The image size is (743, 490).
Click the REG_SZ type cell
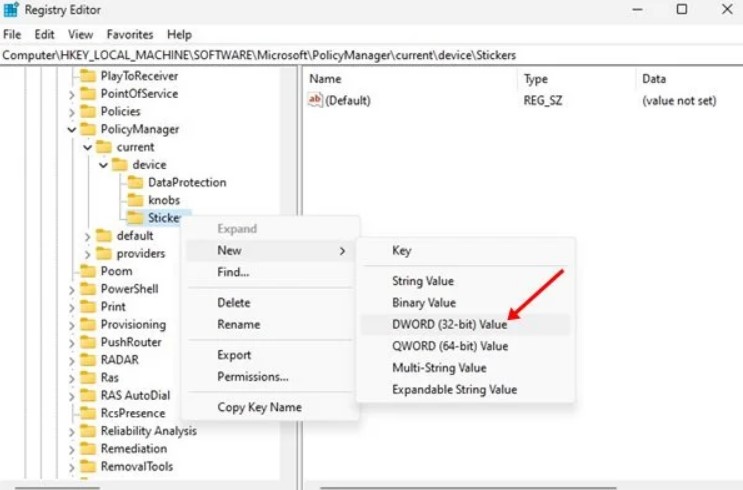(543, 100)
